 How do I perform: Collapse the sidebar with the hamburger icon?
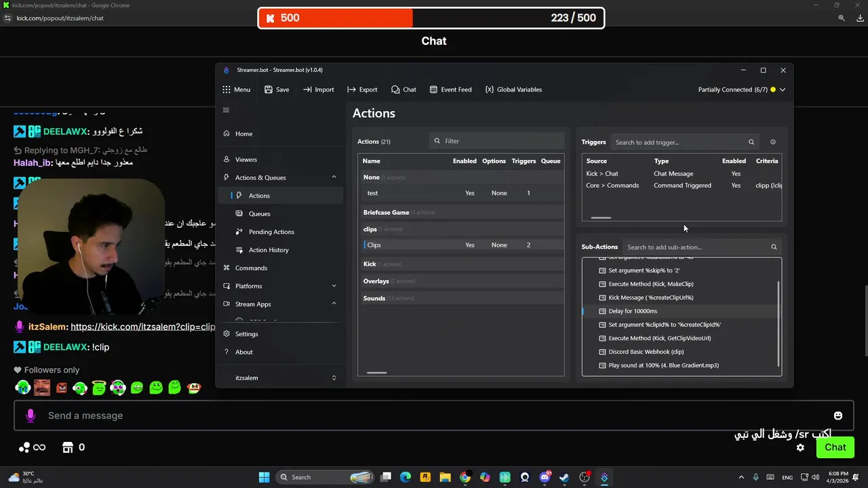(x=226, y=110)
